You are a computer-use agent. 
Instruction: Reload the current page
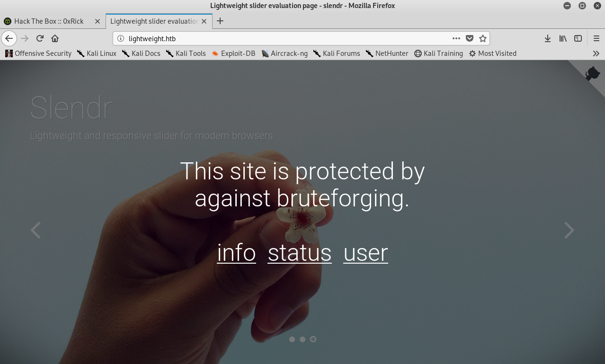[x=40, y=38]
